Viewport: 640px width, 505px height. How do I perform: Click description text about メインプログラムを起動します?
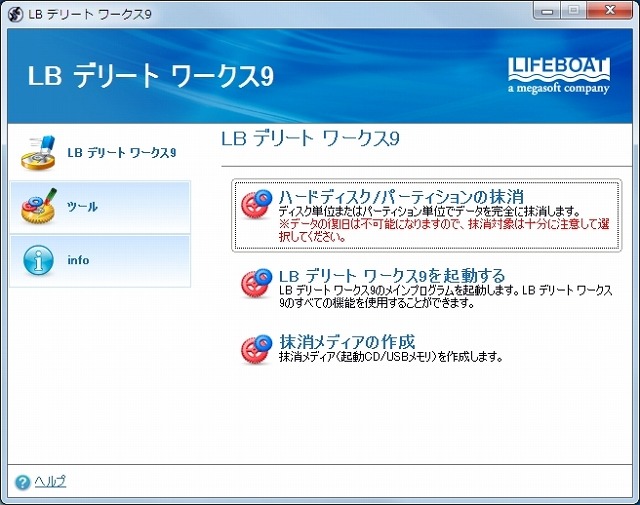click(x=445, y=297)
